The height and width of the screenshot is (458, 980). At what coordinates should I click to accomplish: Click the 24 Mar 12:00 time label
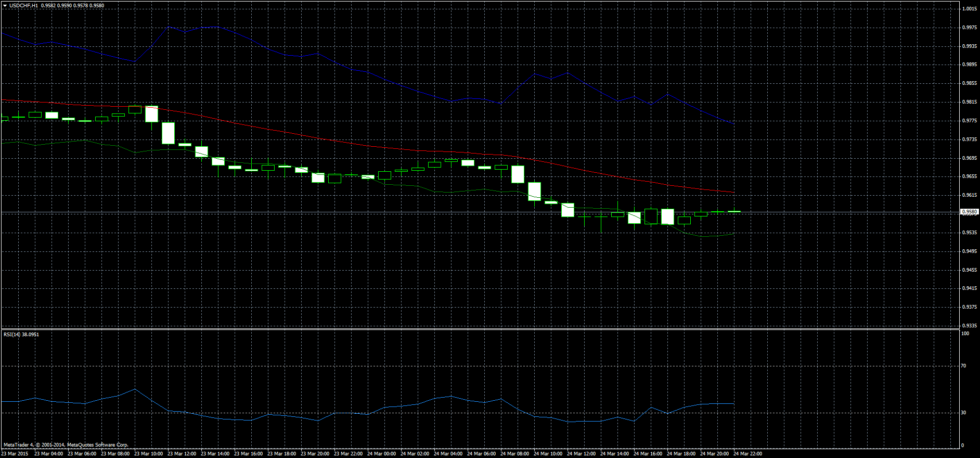581,454
